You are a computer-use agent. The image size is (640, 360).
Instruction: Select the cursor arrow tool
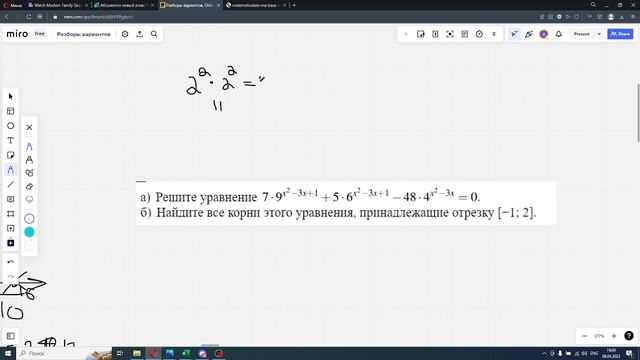(11, 96)
